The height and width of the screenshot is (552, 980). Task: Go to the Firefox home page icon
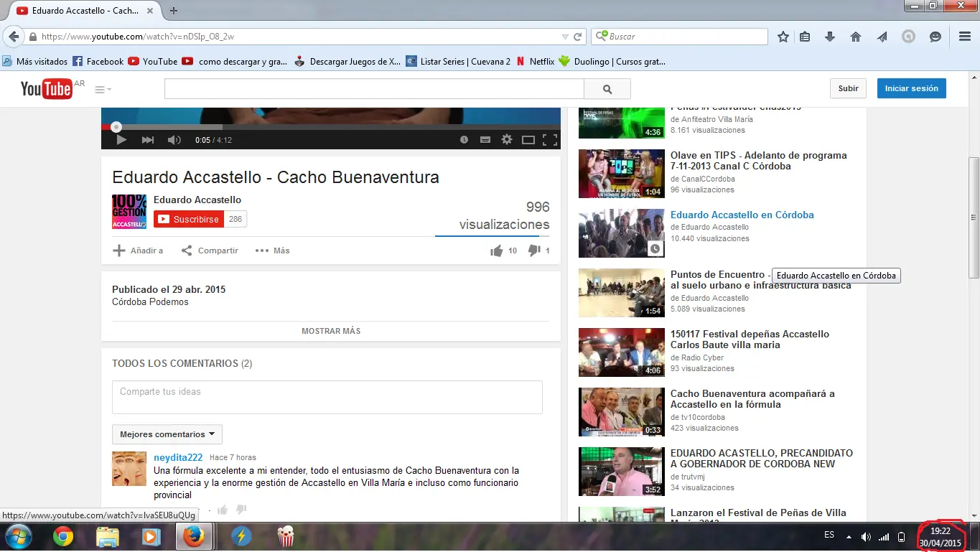(x=856, y=37)
